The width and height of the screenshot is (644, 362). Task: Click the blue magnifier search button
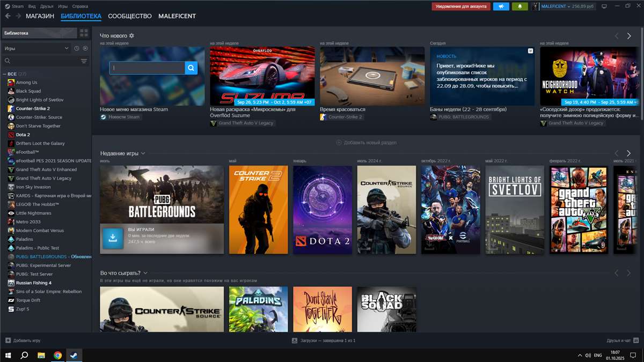(192, 68)
